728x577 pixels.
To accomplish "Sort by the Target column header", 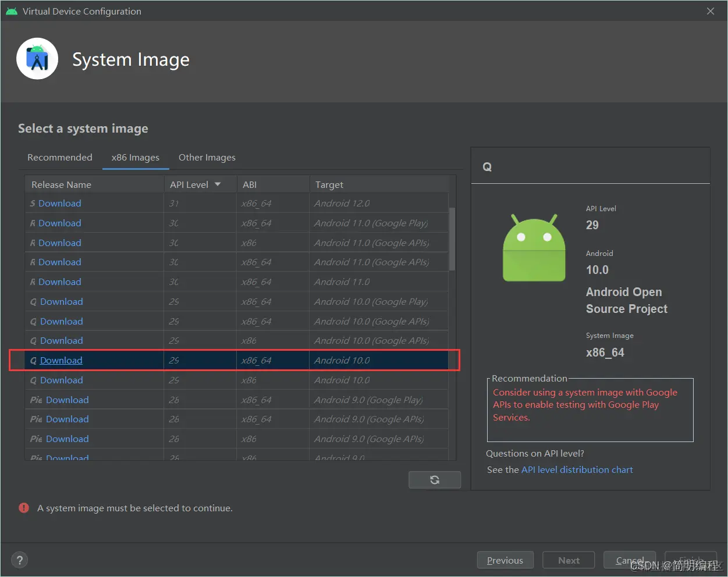I will tap(379, 184).
